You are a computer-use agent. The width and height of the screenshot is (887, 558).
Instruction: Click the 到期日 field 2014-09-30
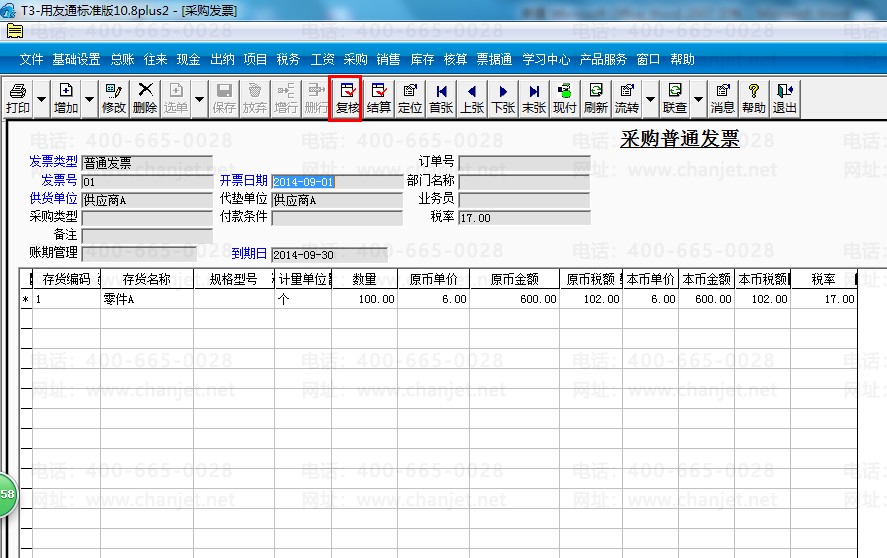click(329, 255)
